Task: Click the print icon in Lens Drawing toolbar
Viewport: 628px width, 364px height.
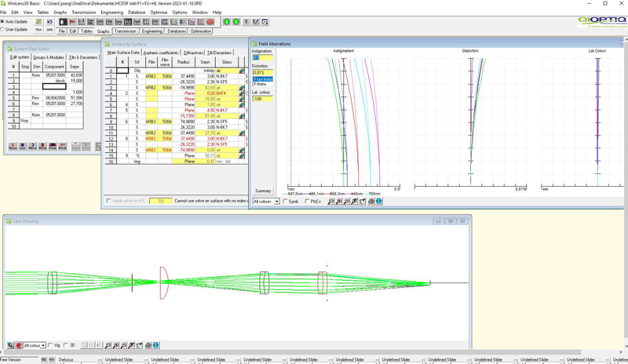Action: (x=148, y=345)
